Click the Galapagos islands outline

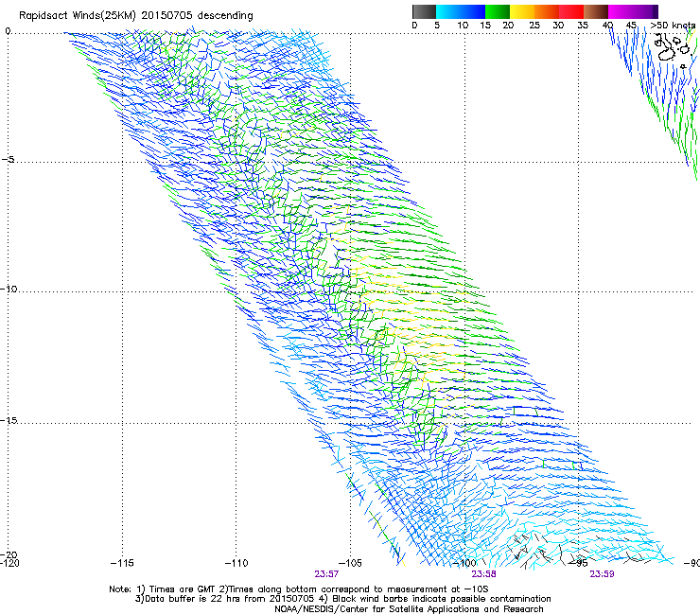(x=674, y=50)
